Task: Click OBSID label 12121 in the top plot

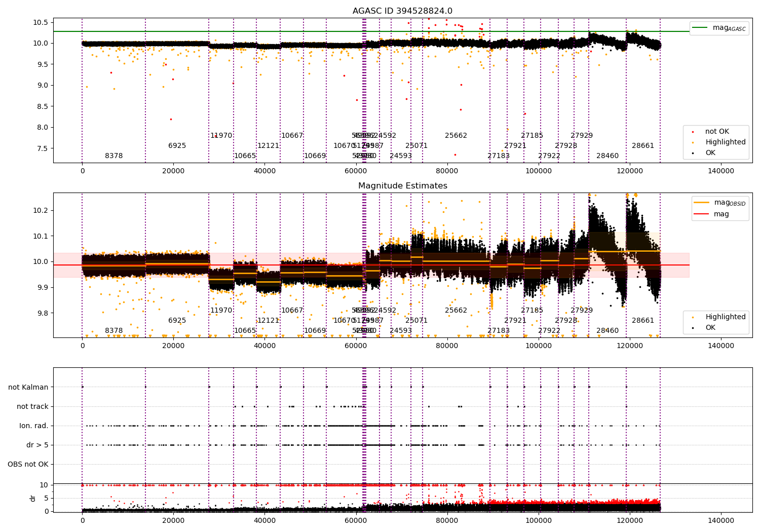Action: [269, 146]
